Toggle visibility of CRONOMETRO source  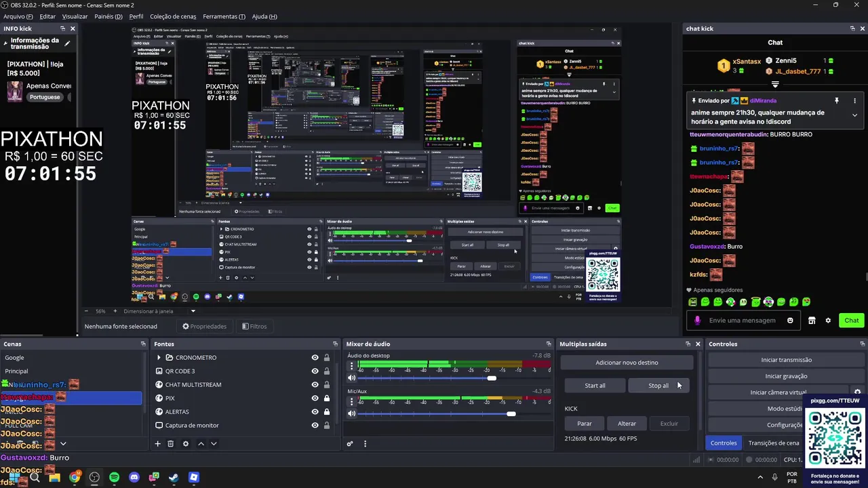(x=315, y=358)
